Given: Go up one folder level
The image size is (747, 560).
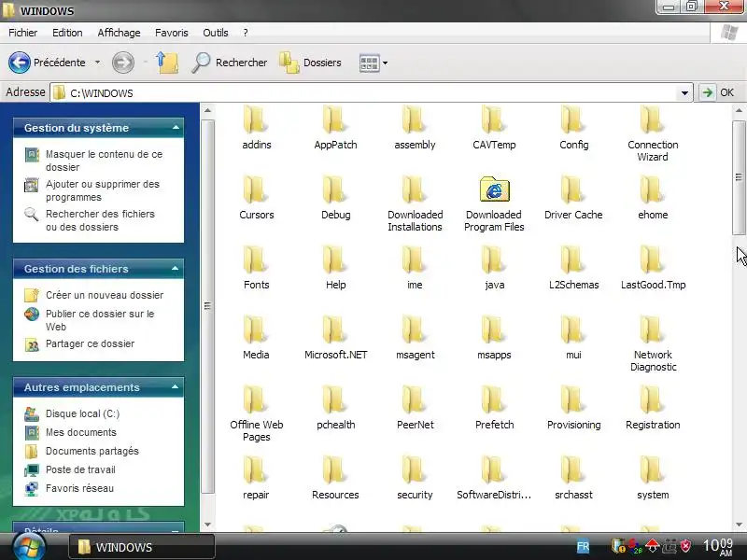Looking at the screenshot, I should pyautogui.click(x=167, y=63).
